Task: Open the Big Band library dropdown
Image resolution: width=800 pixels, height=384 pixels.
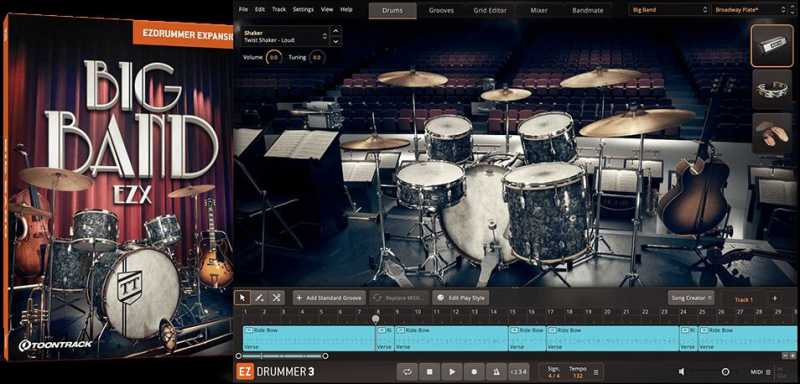Action: (x=669, y=9)
